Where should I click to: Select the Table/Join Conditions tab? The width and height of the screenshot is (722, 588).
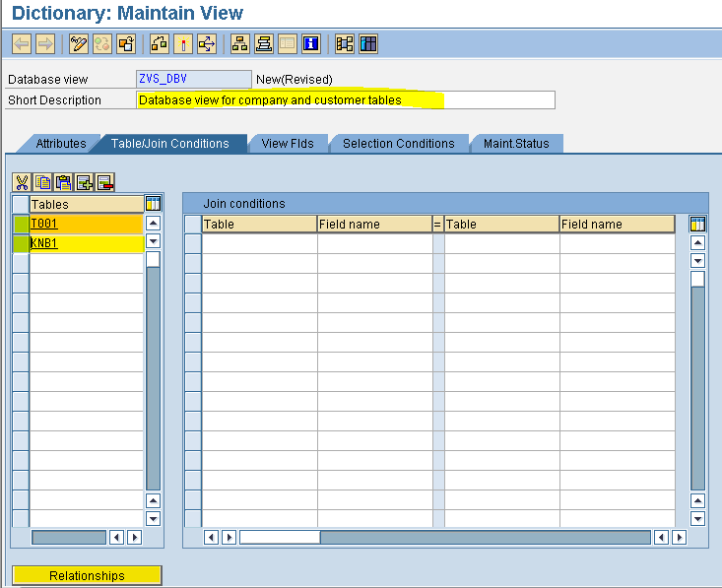click(x=169, y=144)
